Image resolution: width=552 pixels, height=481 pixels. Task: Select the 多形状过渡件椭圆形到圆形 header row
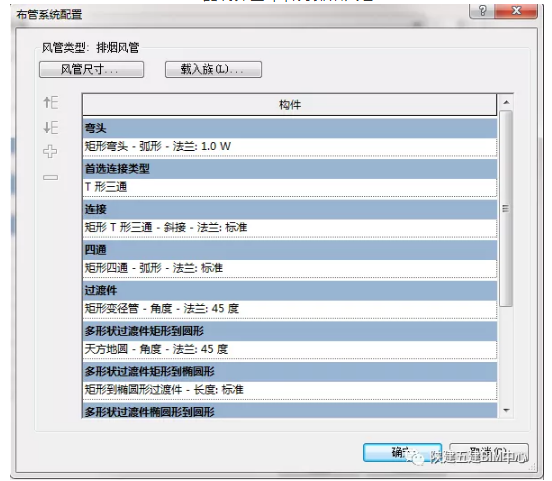coord(290,411)
